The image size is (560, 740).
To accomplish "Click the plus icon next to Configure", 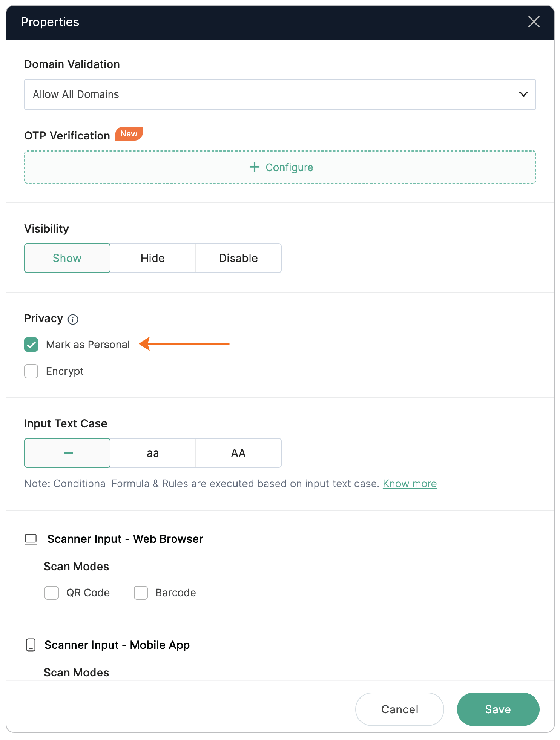I will (255, 167).
